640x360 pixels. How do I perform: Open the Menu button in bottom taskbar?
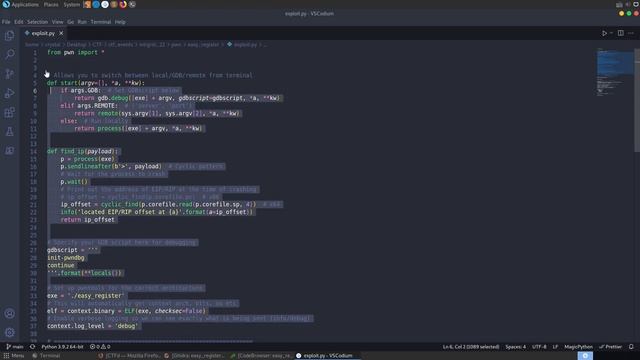click(14, 356)
